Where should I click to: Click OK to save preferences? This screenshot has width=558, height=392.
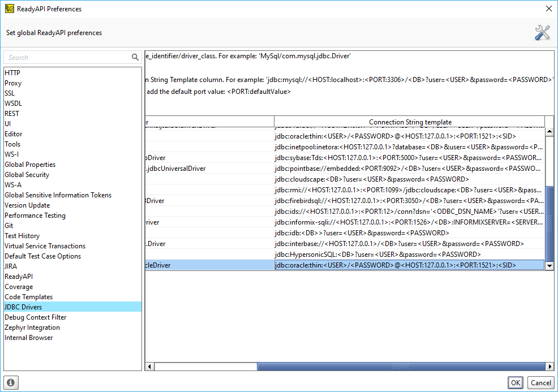(516, 383)
